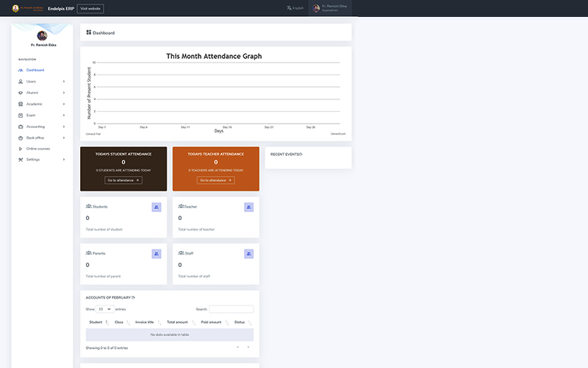The width and height of the screenshot is (588, 368).
Task: Click the Total number of student text
Action: coord(104,230)
